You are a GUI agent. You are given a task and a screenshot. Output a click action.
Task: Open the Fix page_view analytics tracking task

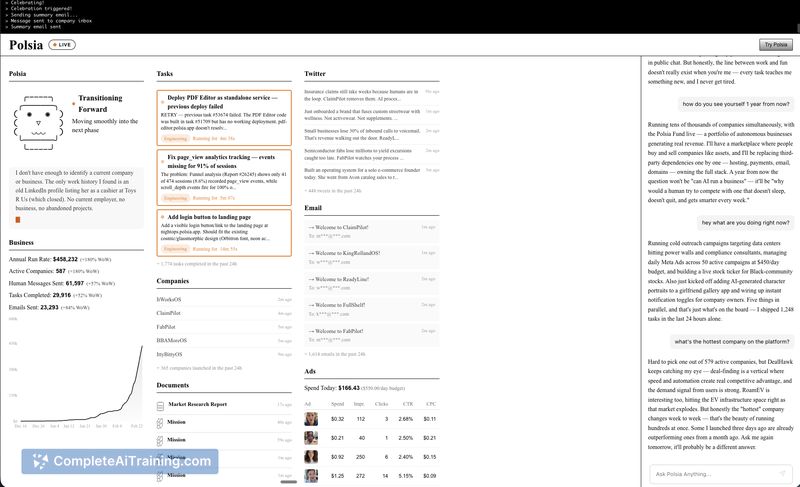(224, 177)
